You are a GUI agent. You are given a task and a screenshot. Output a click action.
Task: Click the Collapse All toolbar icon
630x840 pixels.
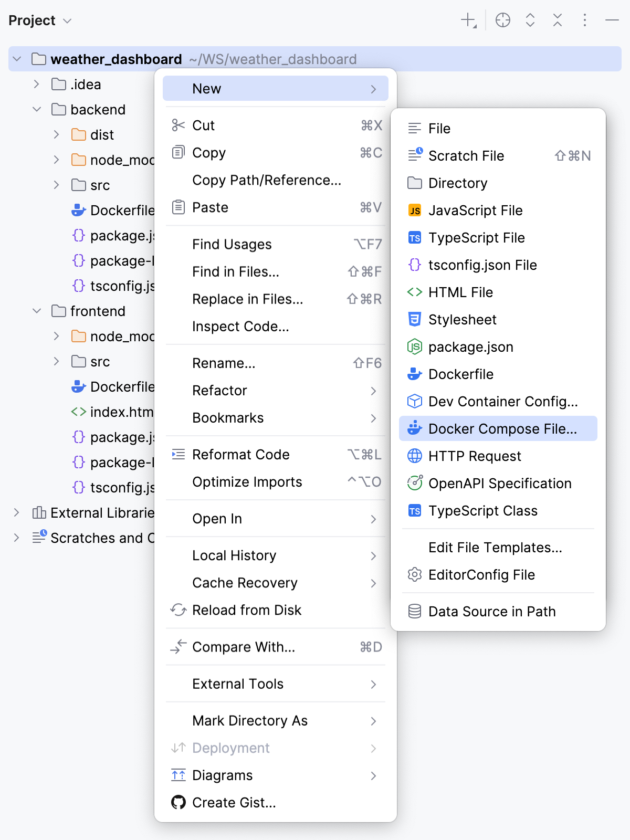(558, 20)
